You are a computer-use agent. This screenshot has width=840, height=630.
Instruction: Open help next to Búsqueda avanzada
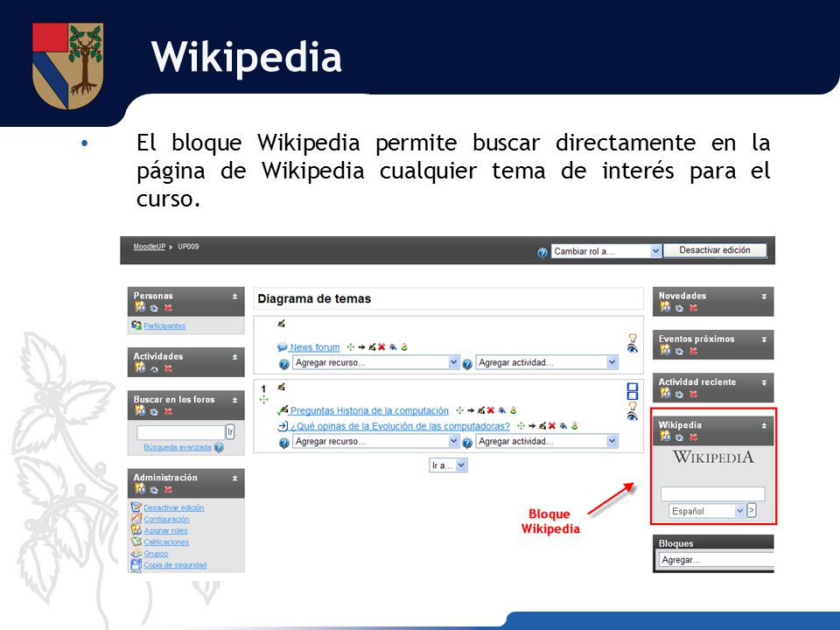click(x=219, y=447)
